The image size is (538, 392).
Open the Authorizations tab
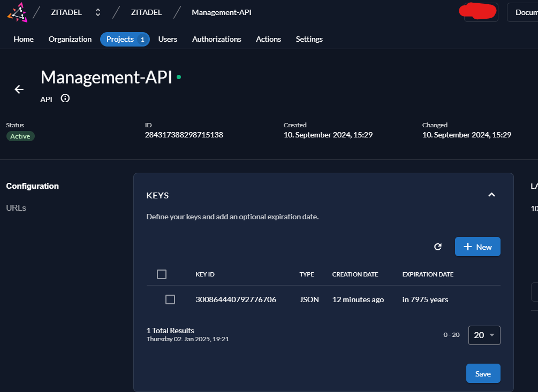click(216, 39)
